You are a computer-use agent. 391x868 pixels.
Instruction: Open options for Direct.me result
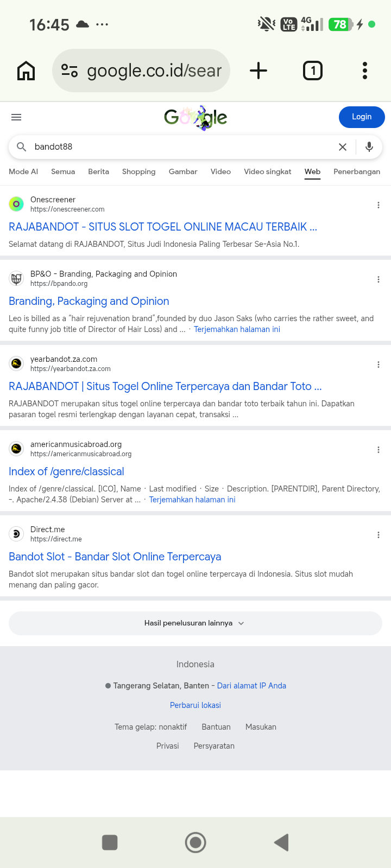point(379,535)
